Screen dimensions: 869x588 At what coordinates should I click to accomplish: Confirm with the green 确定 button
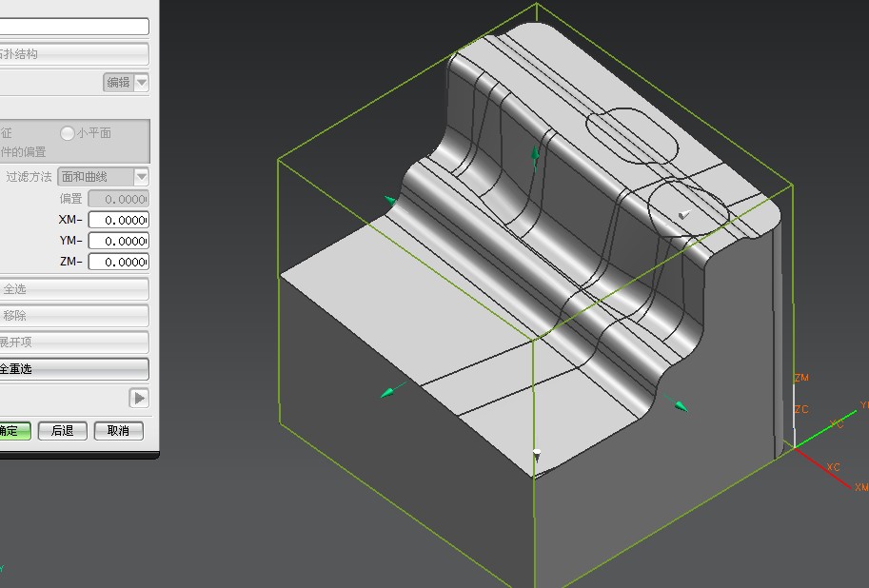(x=14, y=431)
